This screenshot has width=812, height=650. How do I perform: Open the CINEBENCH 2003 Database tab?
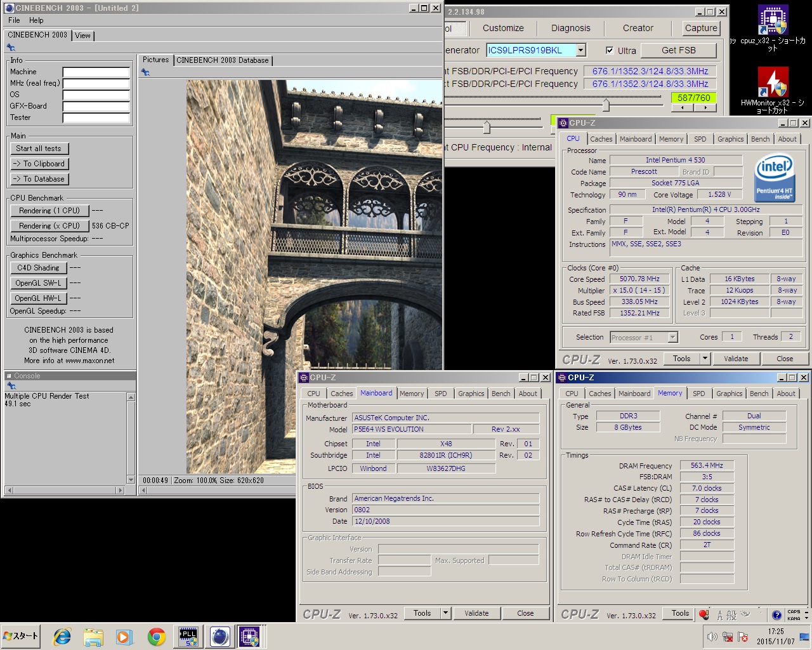coord(223,60)
